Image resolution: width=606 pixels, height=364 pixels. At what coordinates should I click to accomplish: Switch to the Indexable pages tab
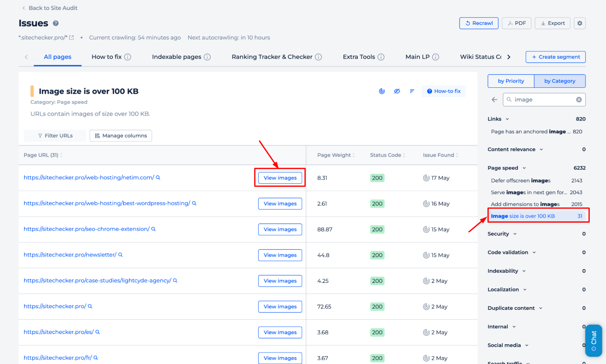177,57
